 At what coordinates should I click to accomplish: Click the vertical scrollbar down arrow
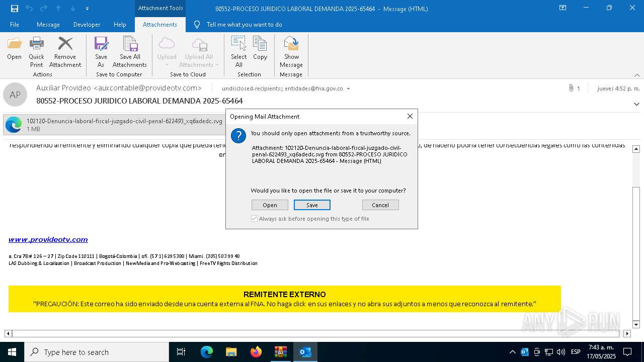pyautogui.click(x=636, y=325)
